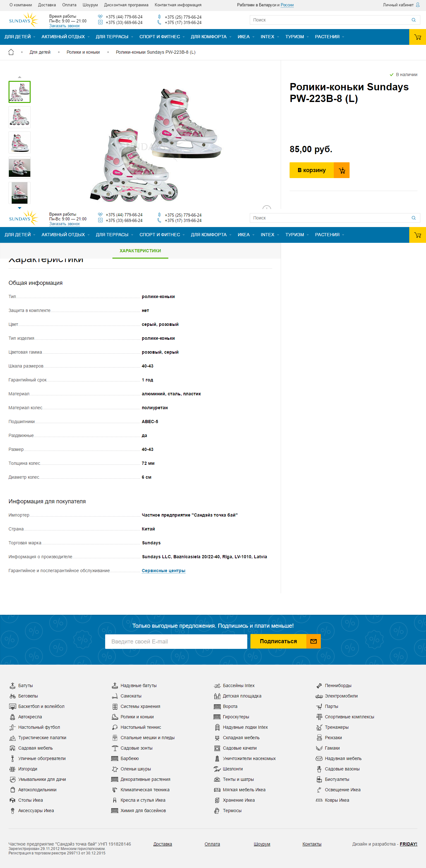Click the Тренажеры footer category icon
This screenshot has height=868, width=426.
[x=319, y=727]
